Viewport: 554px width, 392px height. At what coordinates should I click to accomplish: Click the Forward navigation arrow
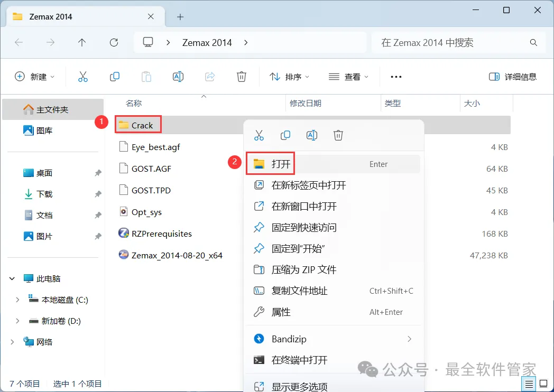pos(51,43)
